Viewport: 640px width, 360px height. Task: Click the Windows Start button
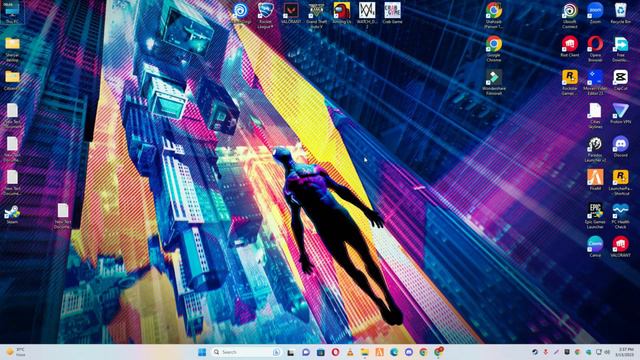[202, 352]
